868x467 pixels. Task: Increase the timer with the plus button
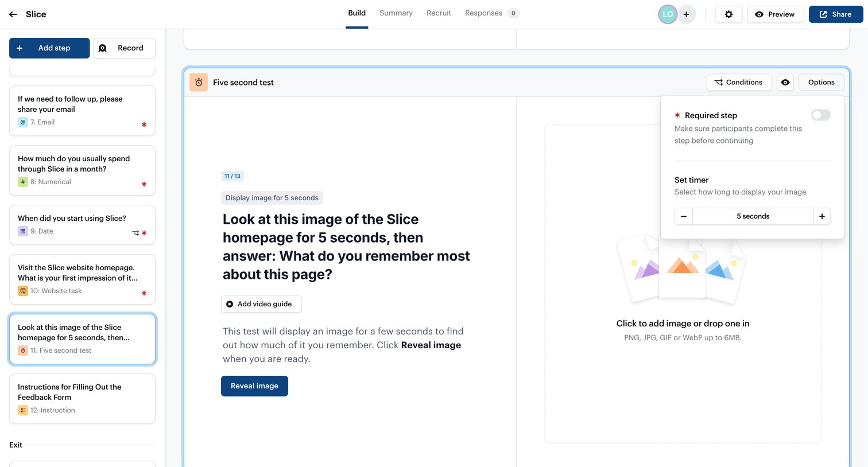click(x=822, y=216)
